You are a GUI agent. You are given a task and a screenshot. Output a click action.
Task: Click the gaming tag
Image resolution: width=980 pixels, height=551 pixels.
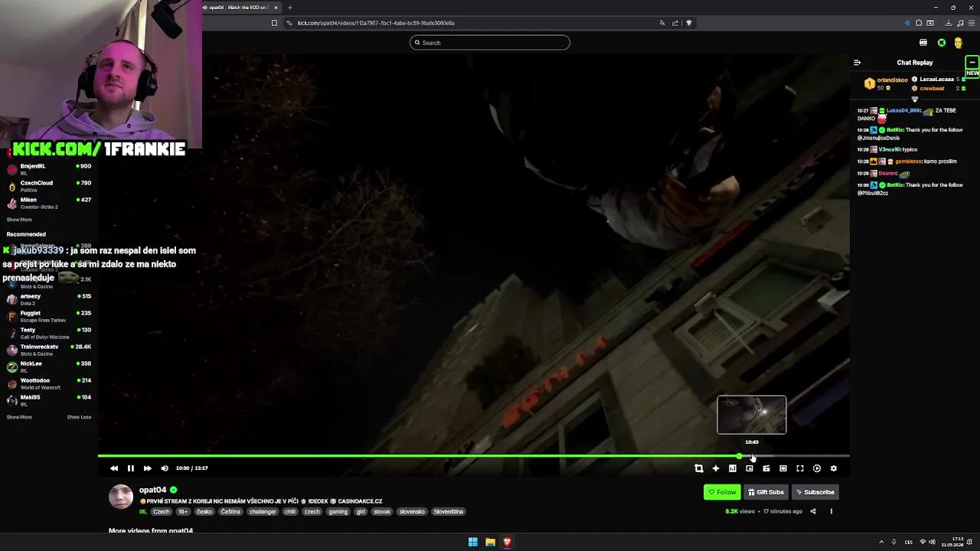[x=338, y=511]
